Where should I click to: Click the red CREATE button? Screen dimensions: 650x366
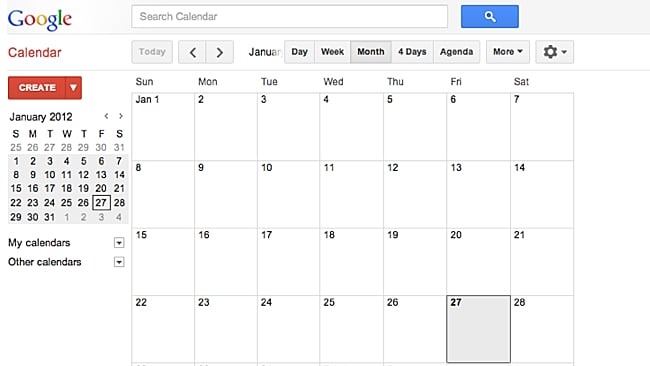(x=36, y=87)
